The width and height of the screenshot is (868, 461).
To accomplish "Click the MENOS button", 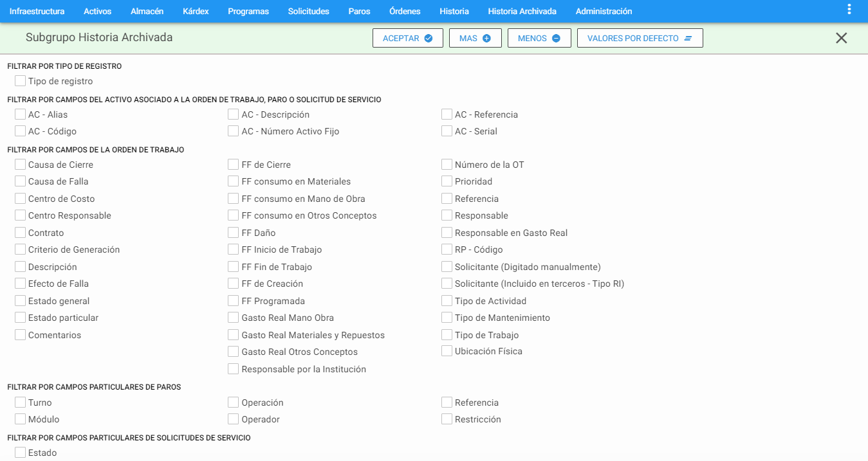I will pos(539,38).
